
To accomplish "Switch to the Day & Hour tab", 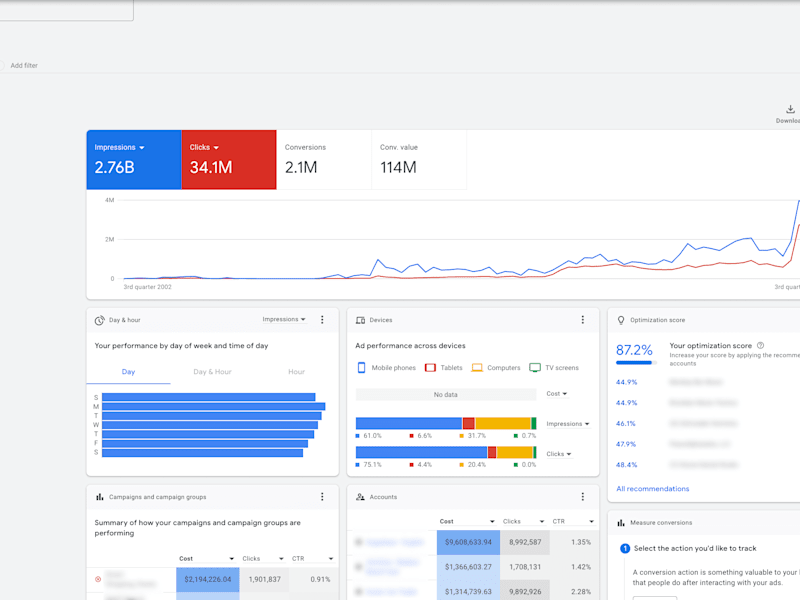I will (x=212, y=372).
